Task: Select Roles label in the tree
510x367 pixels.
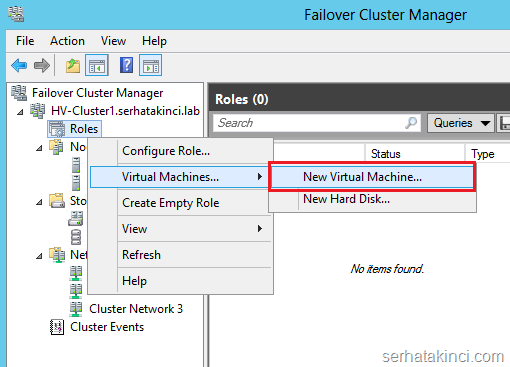Action: [x=84, y=129]
